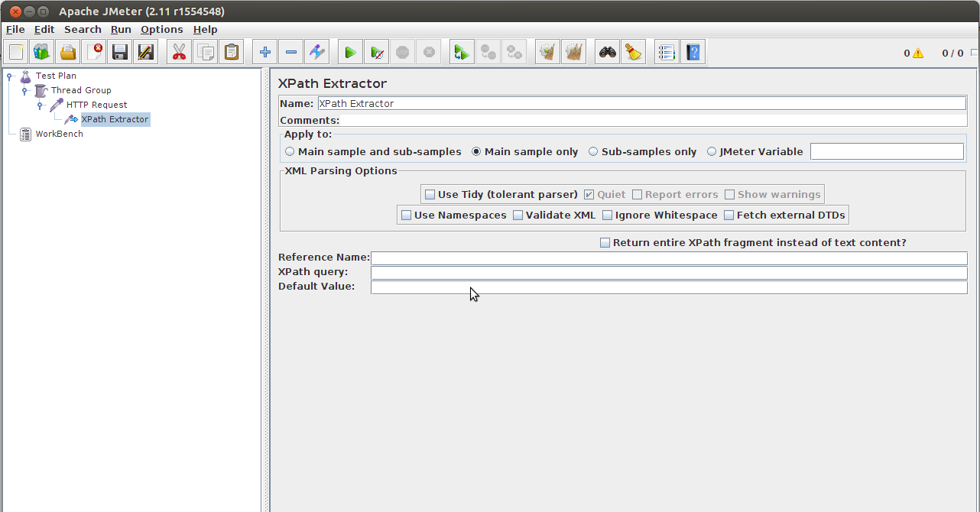Click the 0 / 0 thread counter
This screenshot has width=980, height=512.
pos(952,53)
